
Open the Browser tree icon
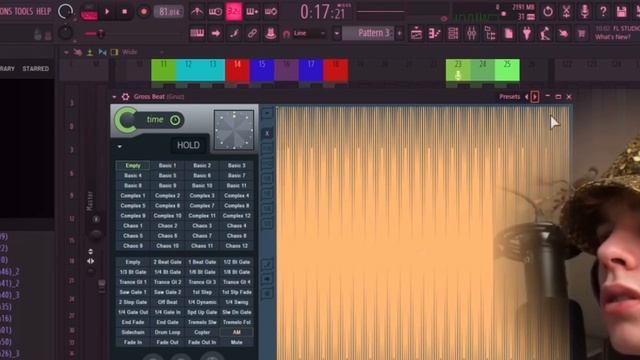click(x=490, y=33)
